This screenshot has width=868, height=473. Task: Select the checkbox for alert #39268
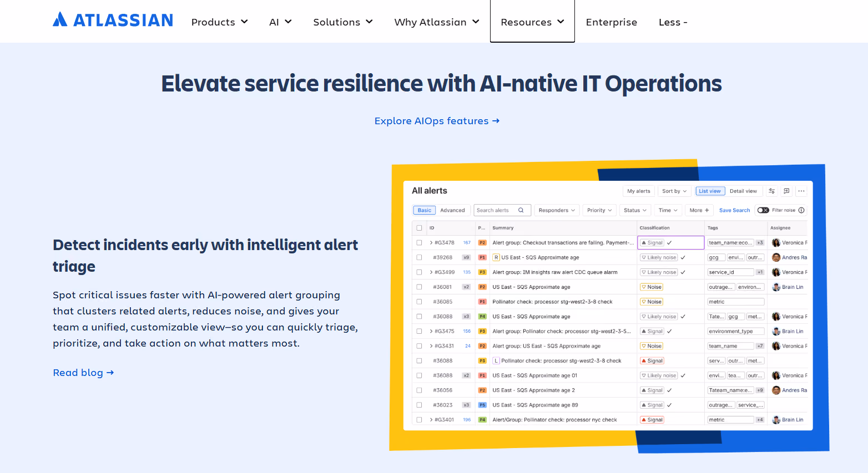(419, 257)
